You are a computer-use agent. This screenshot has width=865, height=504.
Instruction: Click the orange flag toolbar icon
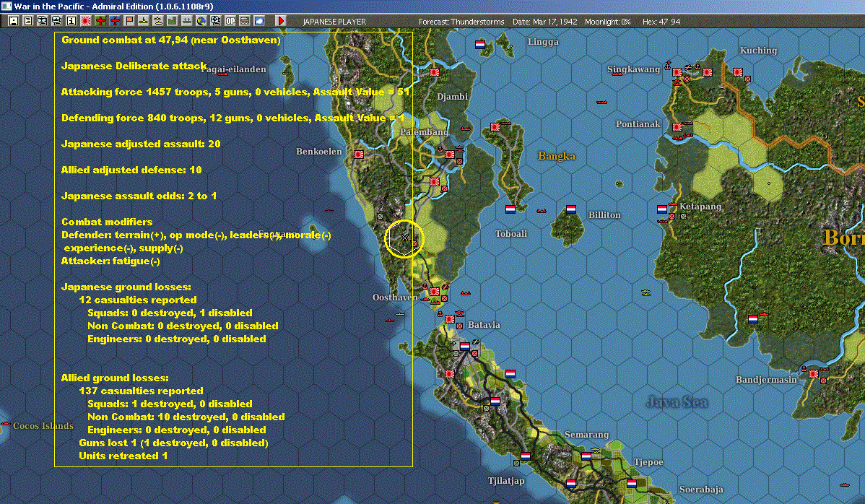tap(129, 21)
